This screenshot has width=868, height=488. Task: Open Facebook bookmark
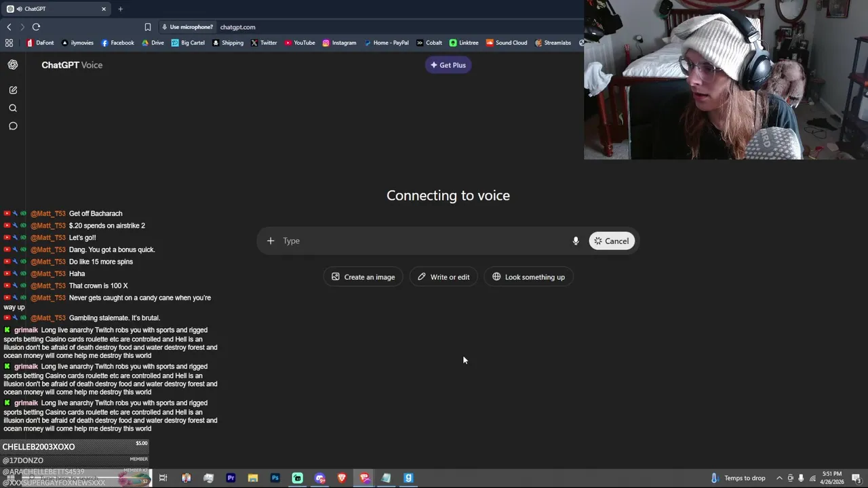(x=118, y=43)
